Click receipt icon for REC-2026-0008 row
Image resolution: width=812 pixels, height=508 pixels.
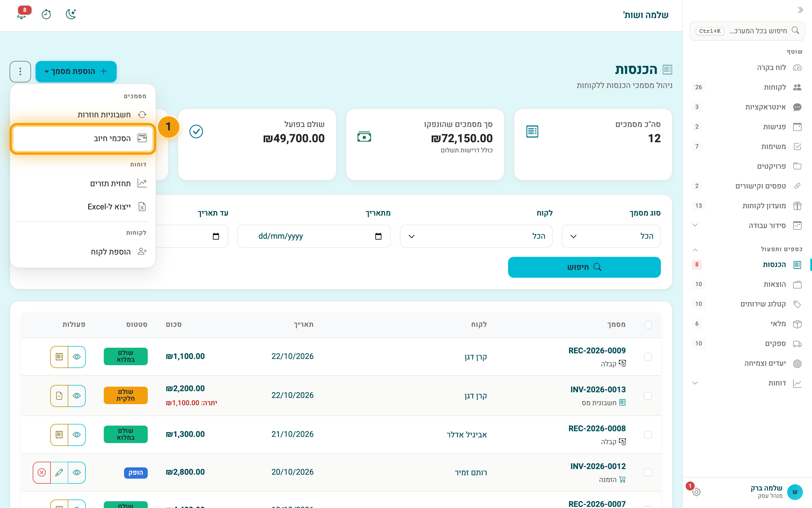59,434
